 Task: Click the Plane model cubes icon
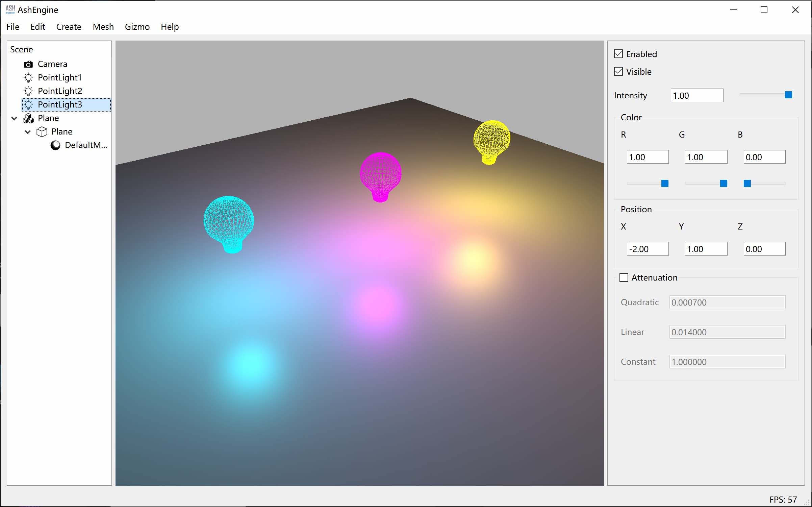28,118
